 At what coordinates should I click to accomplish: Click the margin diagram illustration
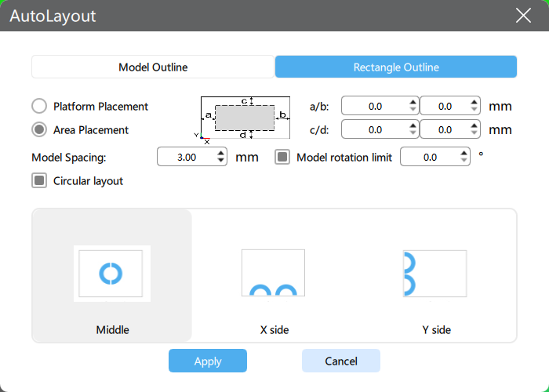point(242,120)
